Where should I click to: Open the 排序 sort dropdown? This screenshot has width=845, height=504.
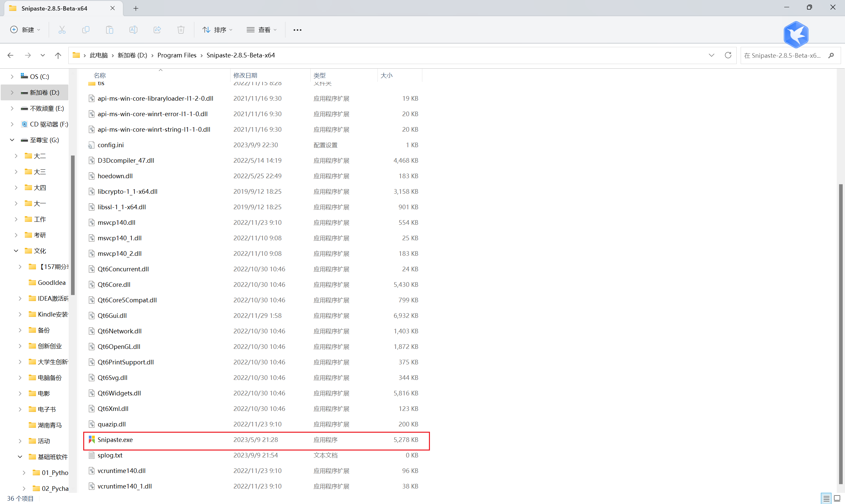218,30
